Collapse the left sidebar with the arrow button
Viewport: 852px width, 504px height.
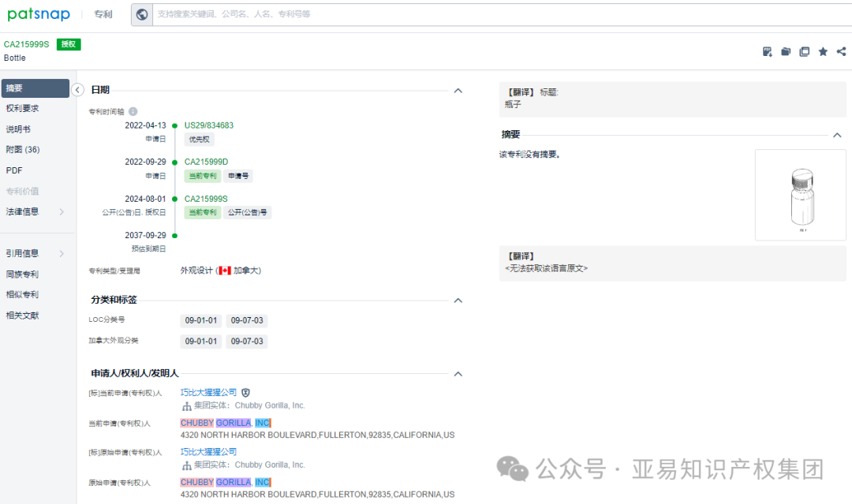pyautogui.click(x=77, y=90)
